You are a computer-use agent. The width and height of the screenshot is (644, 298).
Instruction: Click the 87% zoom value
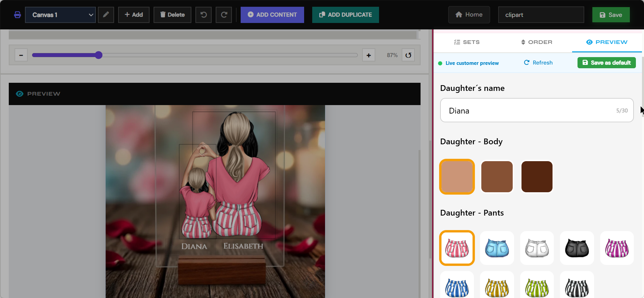pyautogui.click(x=392, y=55)
